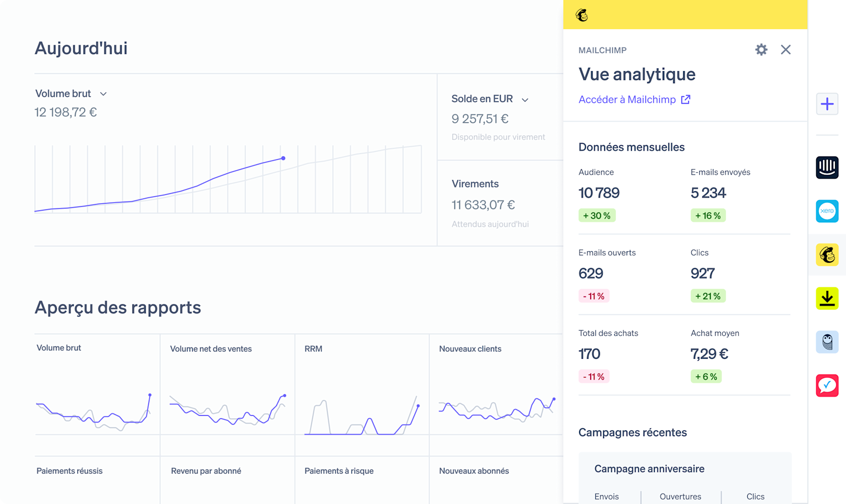Click the Mailchimp logo in yellow header

(582, 15)
